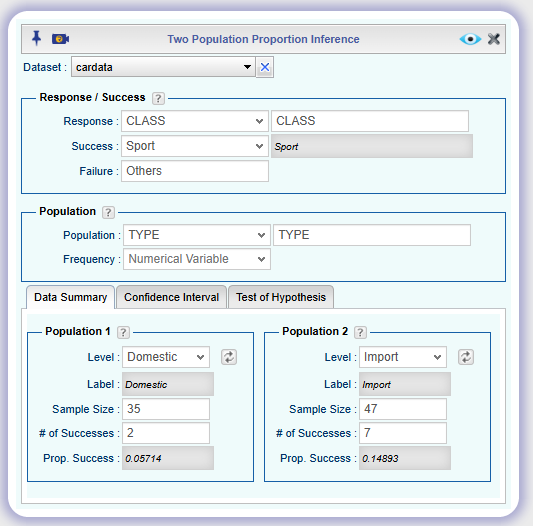Image resolution: width=533 pixels, height=526 pixels.
Task: Pin the Two Population Proportion Inference panel
Action: coord(36,38)
